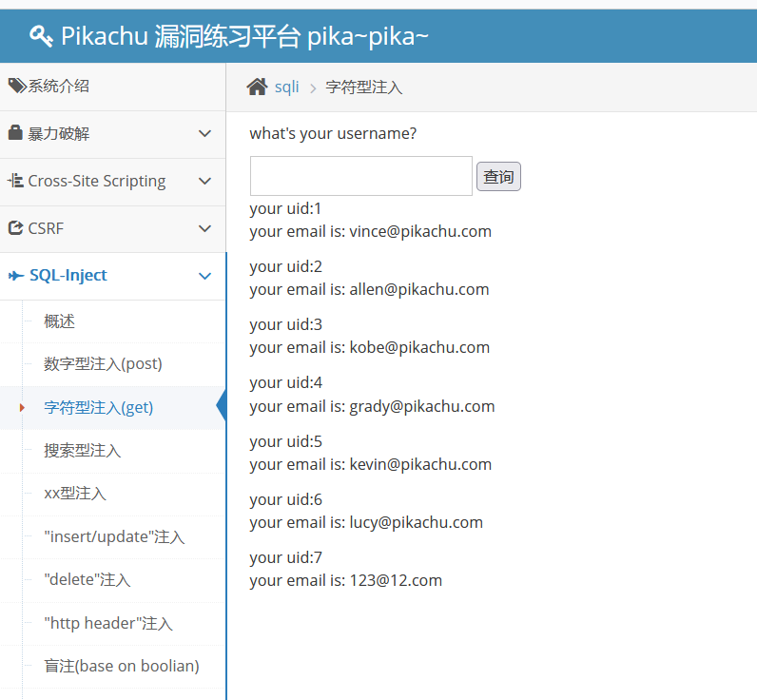Image resolution: width=757 pixels, height=700 pixels.
Task: Open the "delete"注入 page
Action: [87, 580]
